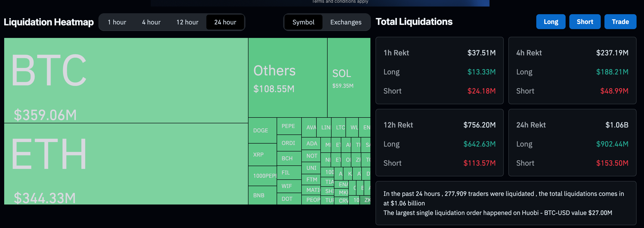Click the LTC heatmap cell
The height and width of the screenshot is (228, 644).
339,127
